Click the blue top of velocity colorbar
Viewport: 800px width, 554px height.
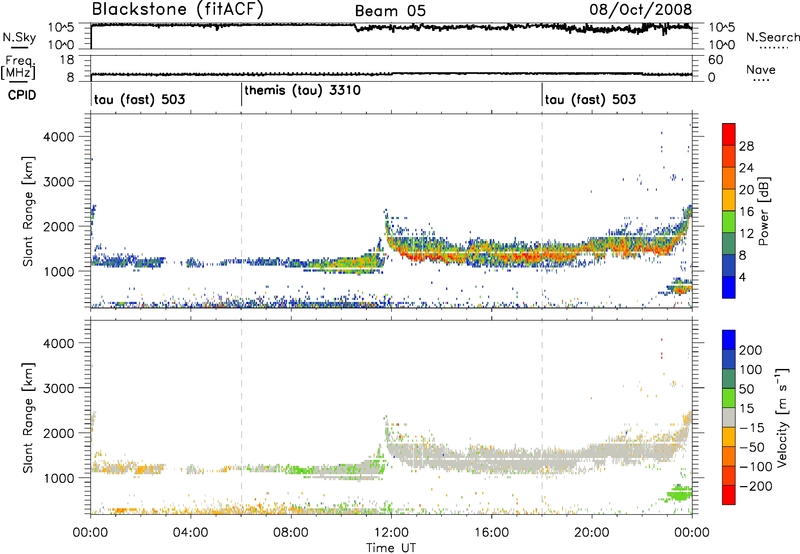pos(729,340)
